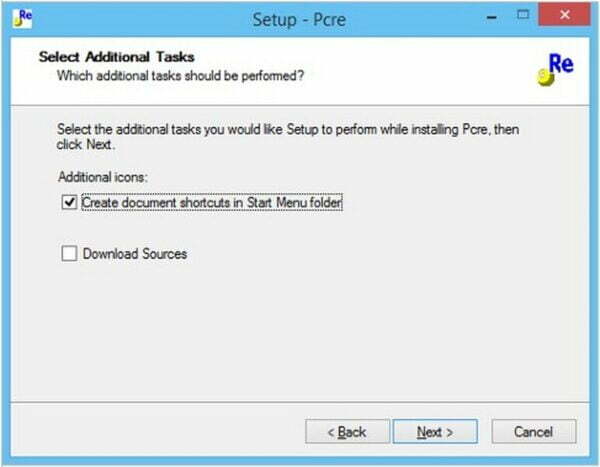Close the Setup - Pcre window
Image resolution: width=600 pixels, height=467 pixels.
(x=564, y=15)
